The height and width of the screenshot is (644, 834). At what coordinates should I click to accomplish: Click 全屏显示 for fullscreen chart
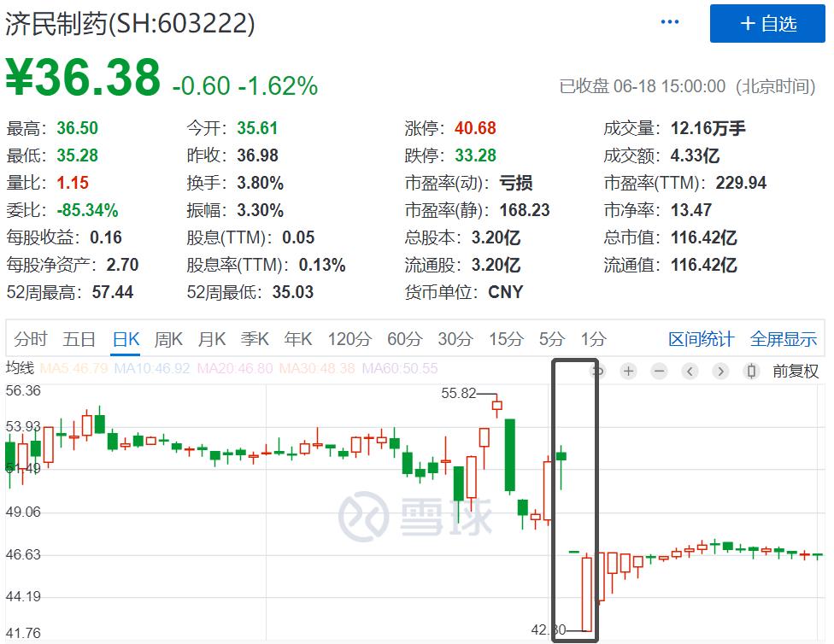point(783,338)
